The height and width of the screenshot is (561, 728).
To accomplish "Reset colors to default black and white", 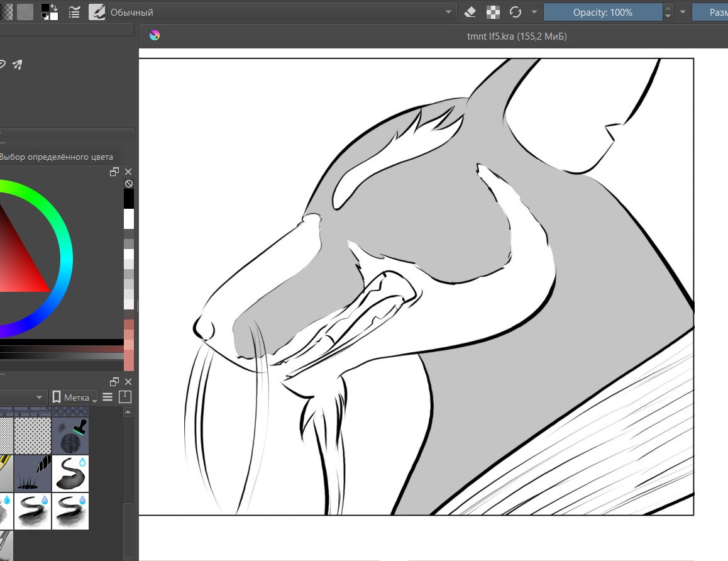I will coord(44,16).
